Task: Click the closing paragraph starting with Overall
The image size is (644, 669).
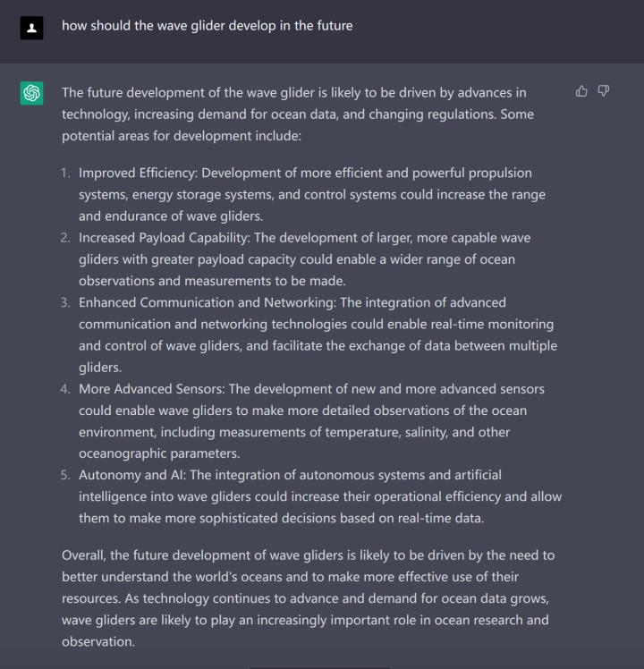Action: (x=308, y=598)
